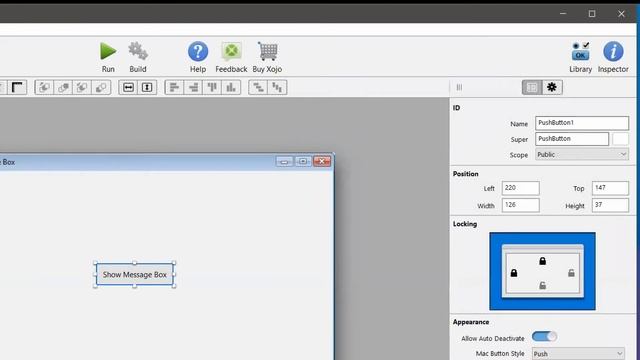Image resolution: width=640 pixels, height=360 pixels.
Task: Click the Space Horizontally icon
Action: (258, 87)
